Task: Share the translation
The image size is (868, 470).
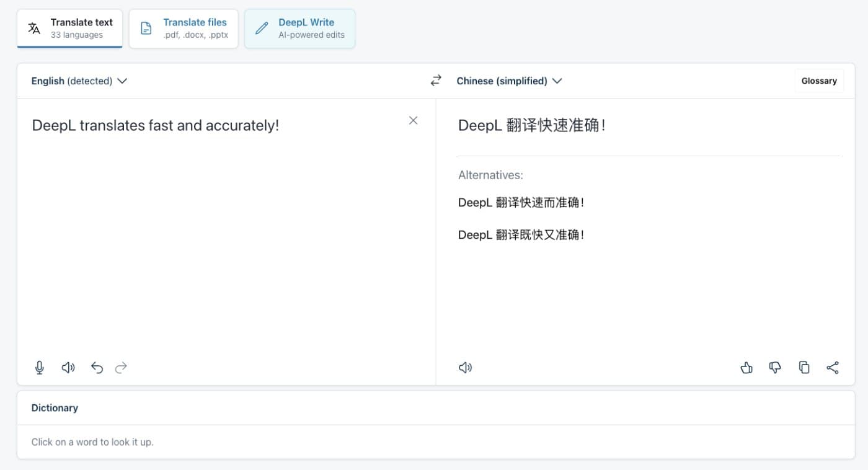Action: point(833,368)
